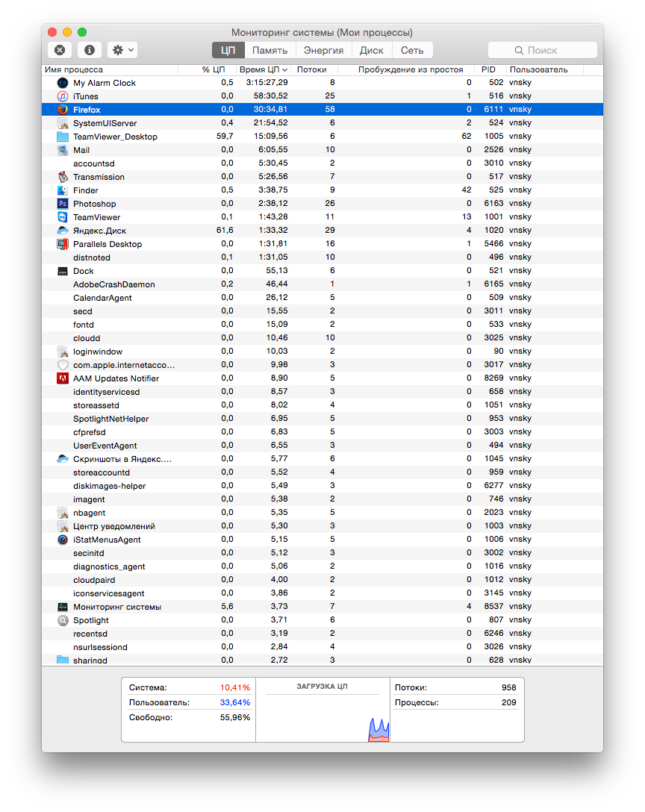Click the Яндекс.Диск app icon
Image resolution: width=645 pixels, height=812 pixels.
[63, 231]
